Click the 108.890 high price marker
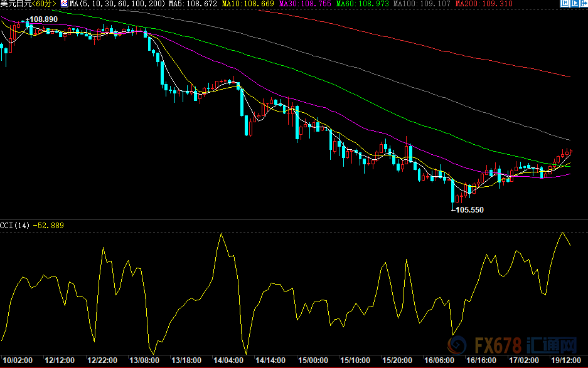588x368 pixels. pos(44,20)
